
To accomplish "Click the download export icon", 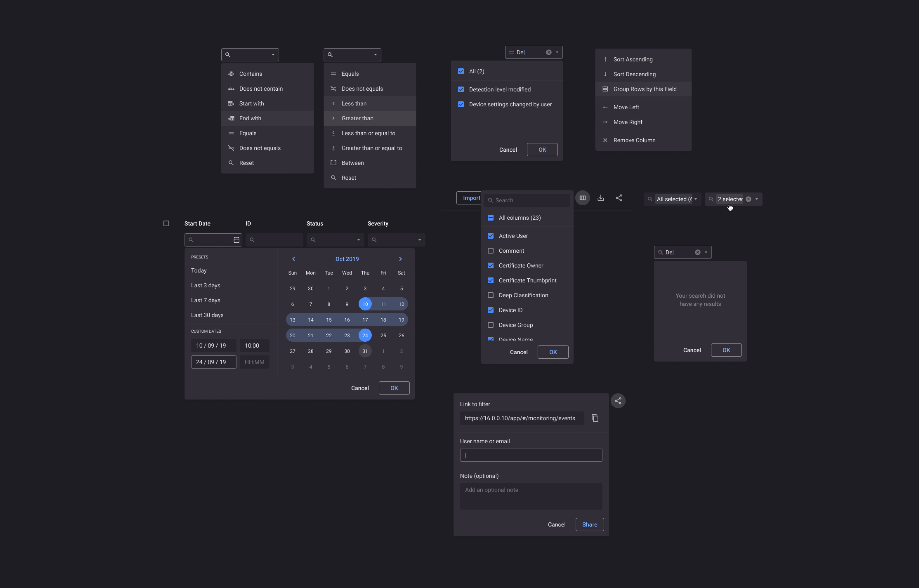I will click(600, 198).
